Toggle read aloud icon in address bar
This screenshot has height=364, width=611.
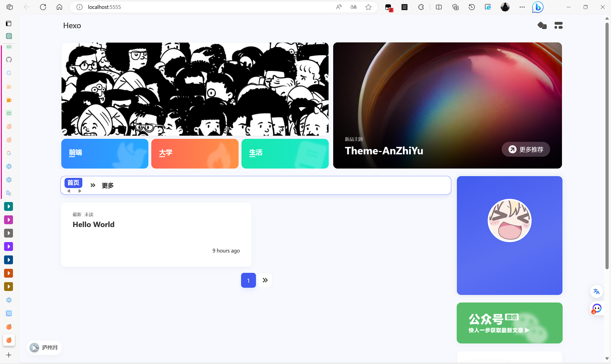click(x=339, y=7)
